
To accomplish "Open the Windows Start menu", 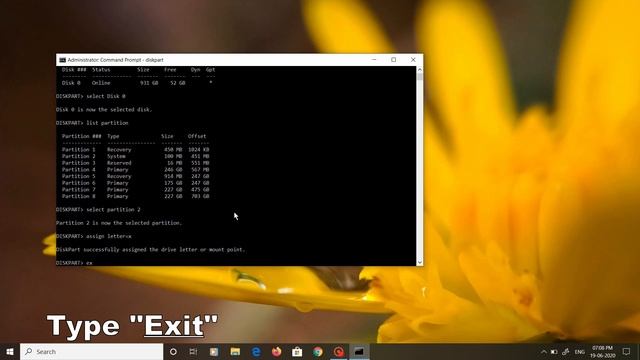I will pyautogui.click(x=10, y=351).
